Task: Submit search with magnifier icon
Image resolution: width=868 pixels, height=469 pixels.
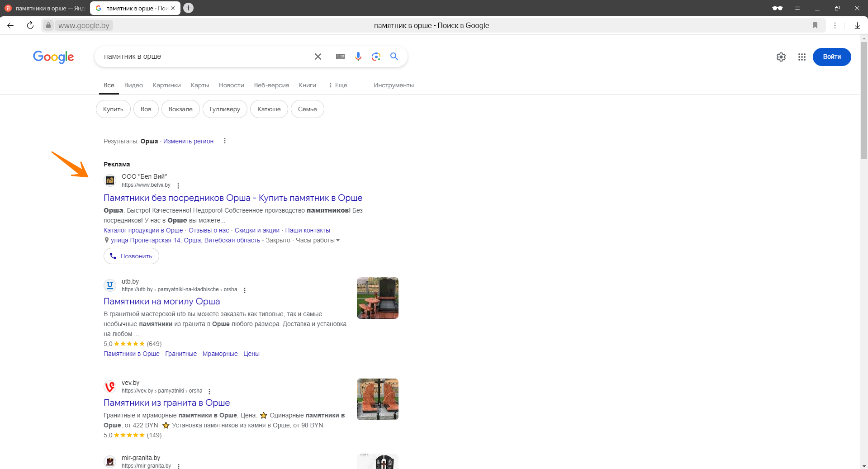Action: [394, 57]
